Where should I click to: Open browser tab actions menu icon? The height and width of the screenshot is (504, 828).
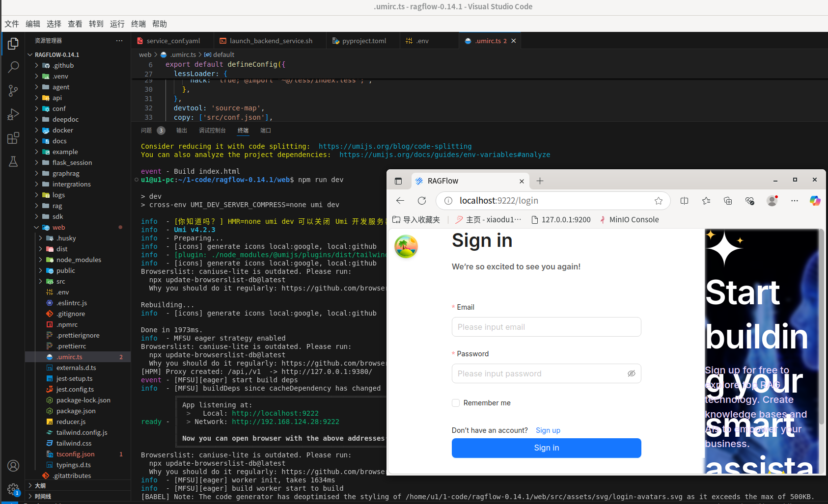(x=398, y=181)
